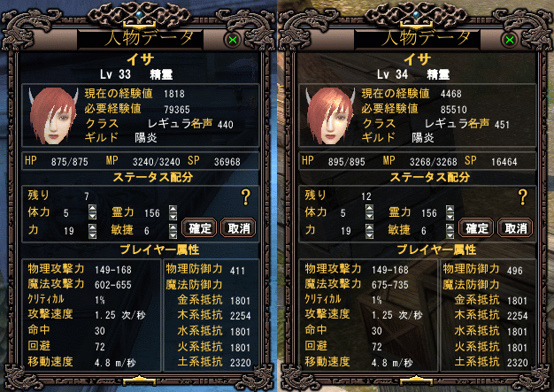Click 確定 button in right Lv 34 panel
The width and height of the screenshot is (554, 392).
(476, 227)
